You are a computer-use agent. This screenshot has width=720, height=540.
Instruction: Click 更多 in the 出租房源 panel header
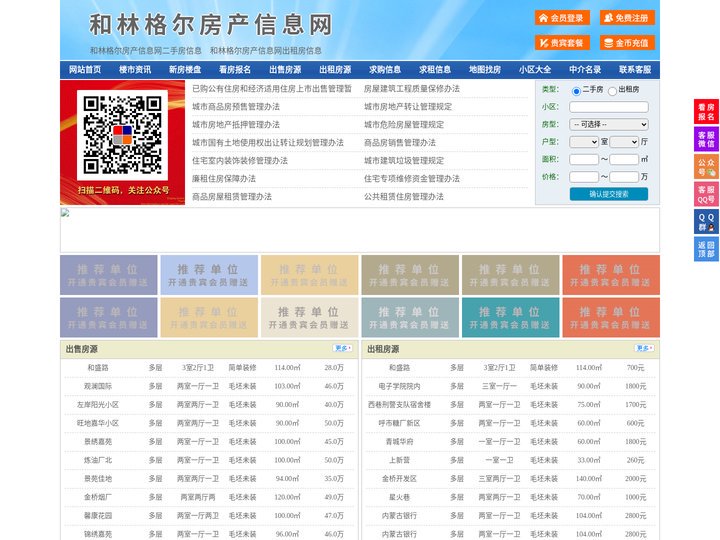(x=644, y=349)
